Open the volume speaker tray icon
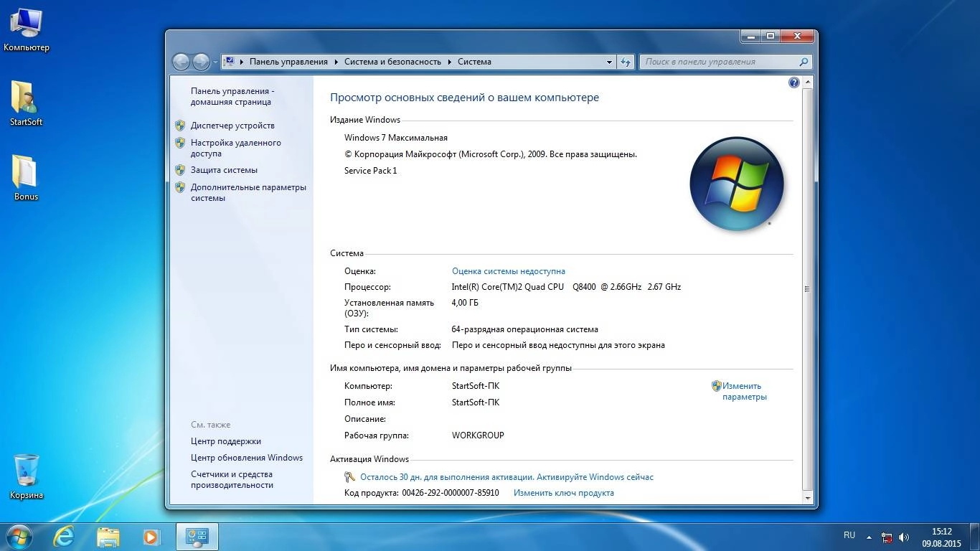Viewport: 980px width, 551px height. tap(904, 537)
